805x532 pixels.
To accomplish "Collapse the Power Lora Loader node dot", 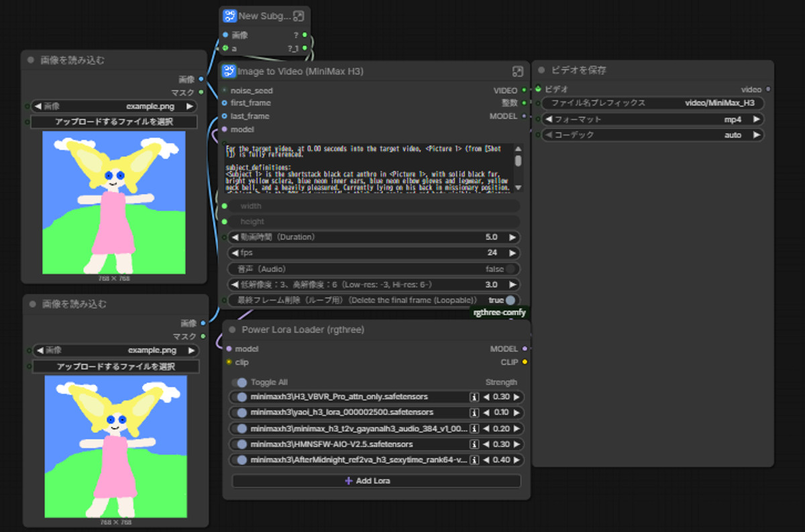I will click(232, 329).
